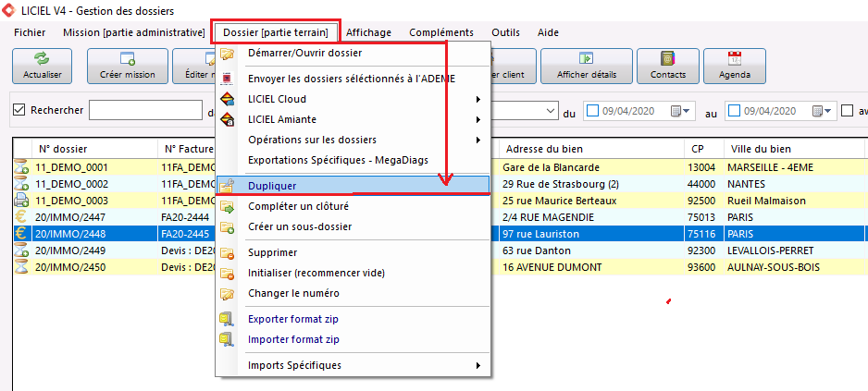The height and width of the screenshot is (391, 868).
Task: Click the LICIEL Cloud icon
Action: [227, 99]
